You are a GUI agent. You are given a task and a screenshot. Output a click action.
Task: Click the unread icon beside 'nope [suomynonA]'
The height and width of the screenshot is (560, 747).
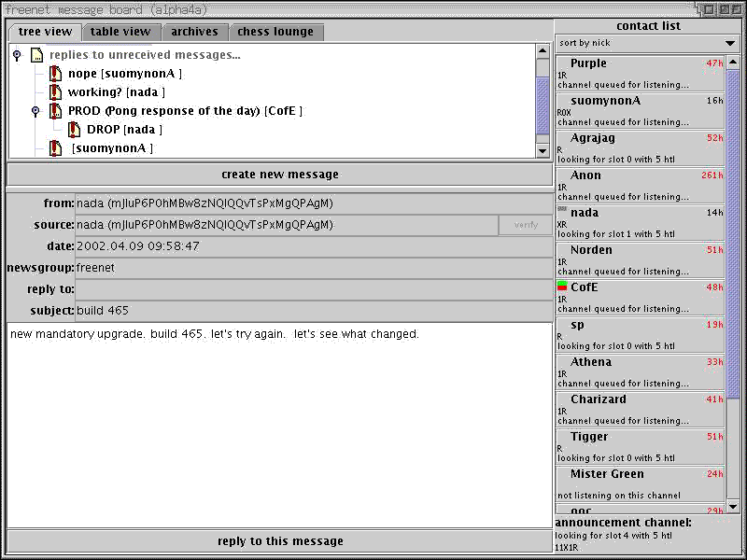[55, 74]
